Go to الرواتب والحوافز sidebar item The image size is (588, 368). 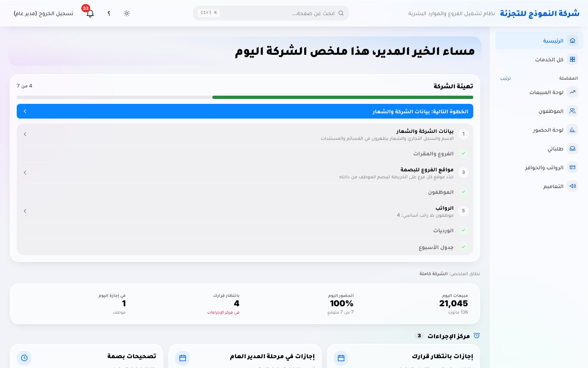539,167
